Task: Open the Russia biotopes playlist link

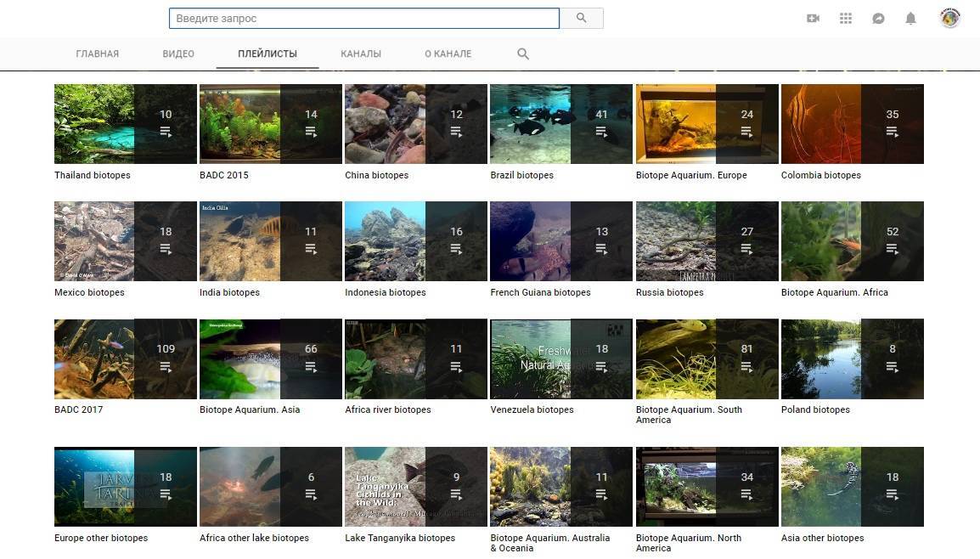Action: [x=670, y=291]
